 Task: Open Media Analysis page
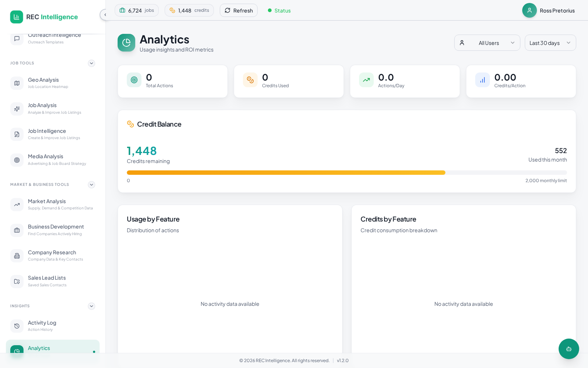point(53,160)
